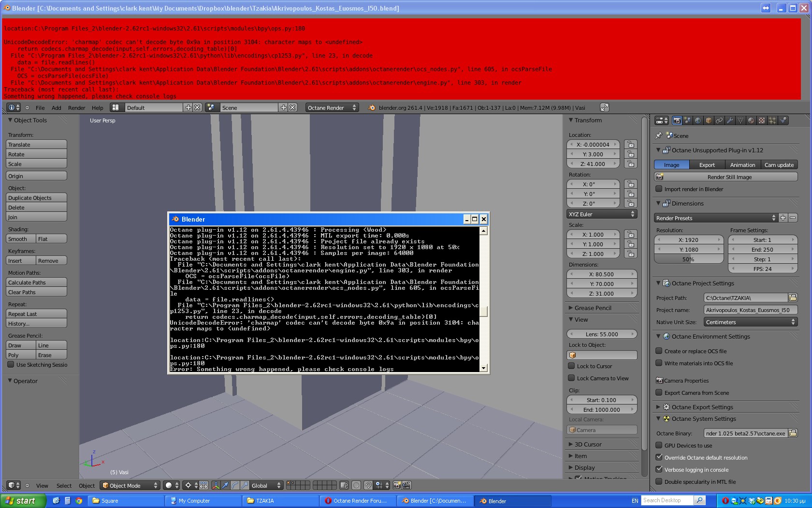Switch to the Export tab
The image size is (812, 508).
tap(707, 165)
